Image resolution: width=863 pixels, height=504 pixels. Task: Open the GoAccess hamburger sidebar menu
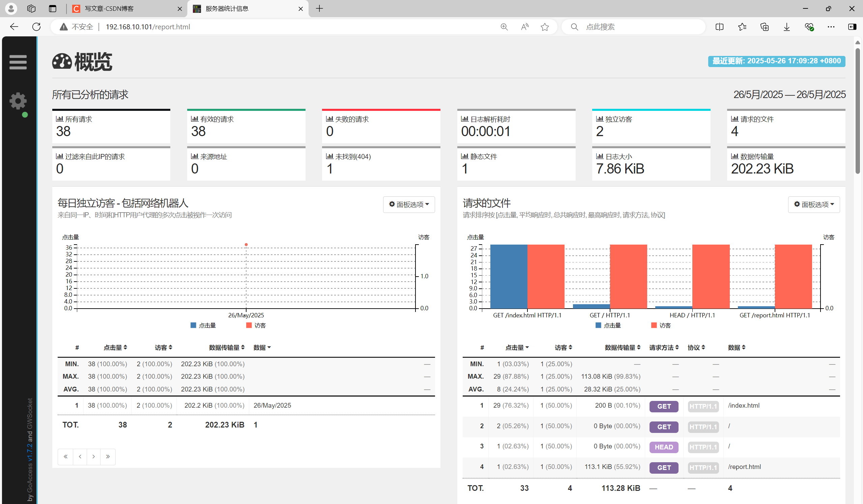[x=18, y=62]
